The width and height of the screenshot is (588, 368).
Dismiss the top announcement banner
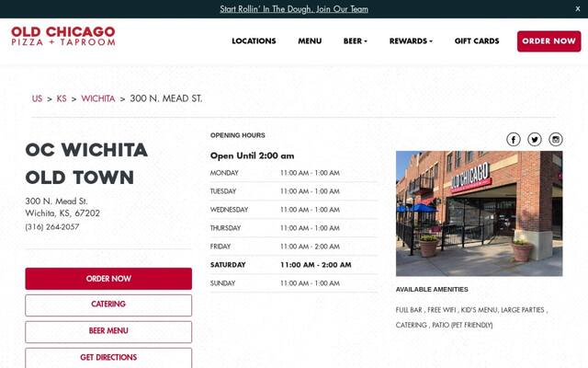click(x=578, y=8)
